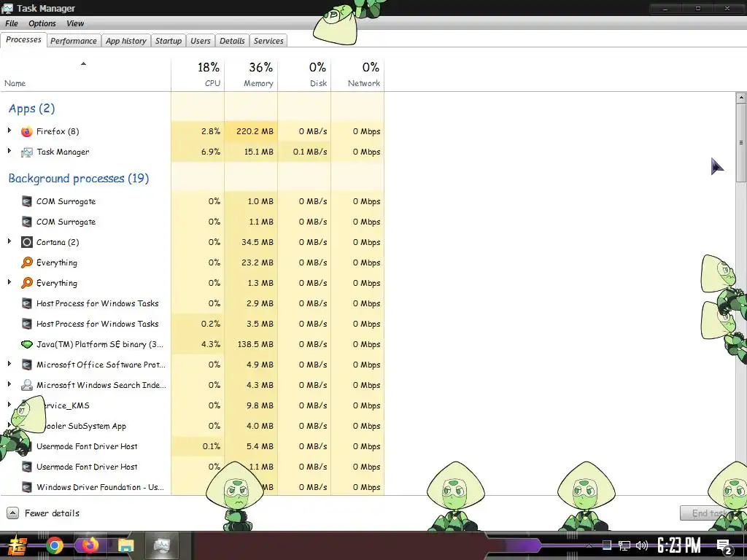
Task: Open Chrome from the taskbar
Action: [x=54, y=545]
